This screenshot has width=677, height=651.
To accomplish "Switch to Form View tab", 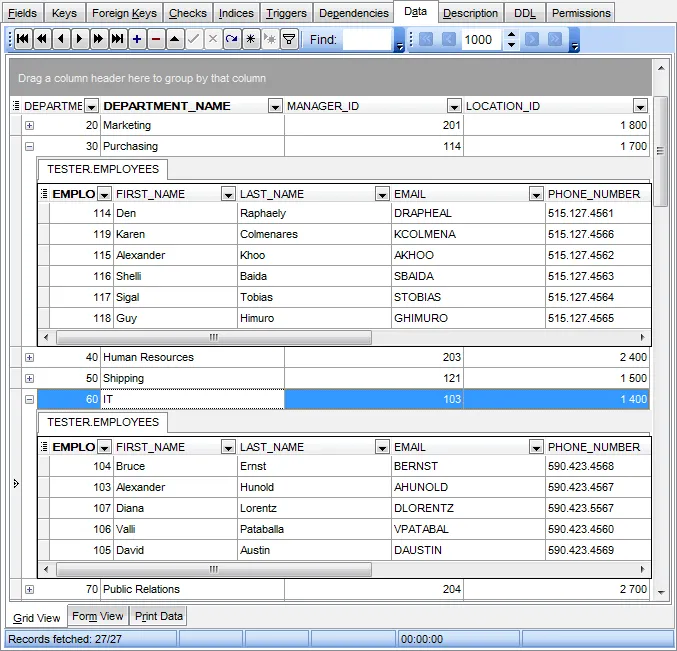I will [x=98, y=616].
